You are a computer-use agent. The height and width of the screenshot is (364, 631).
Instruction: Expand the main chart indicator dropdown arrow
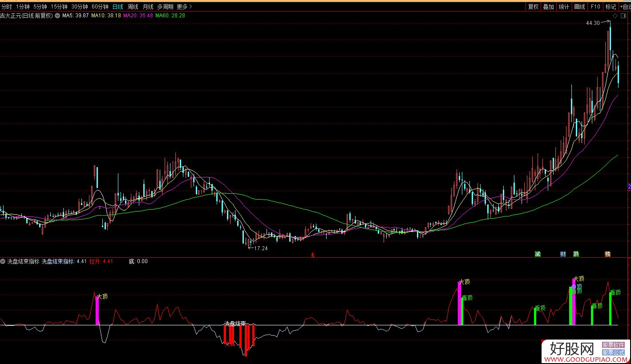57,16
